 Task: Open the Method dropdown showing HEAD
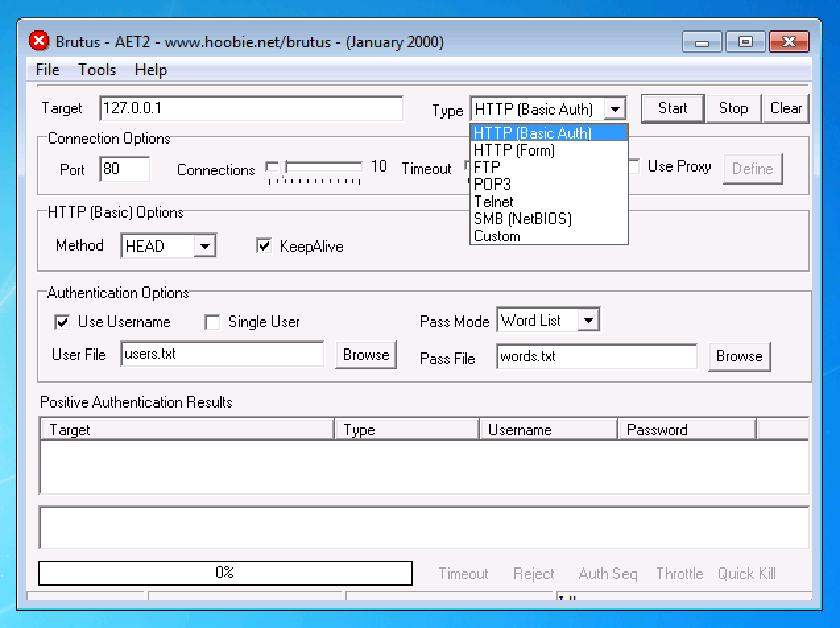(x=205, y=247)
